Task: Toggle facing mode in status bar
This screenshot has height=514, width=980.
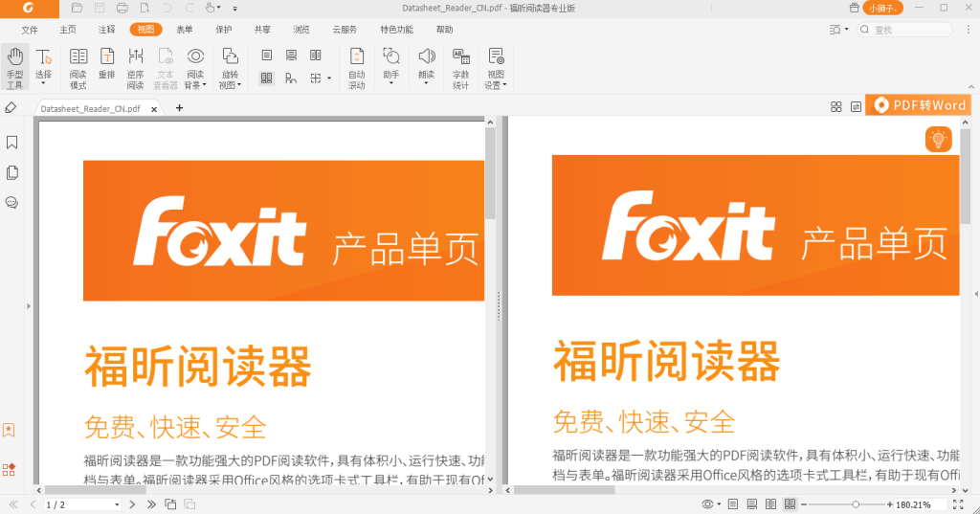Action: (x=771, y=504)
